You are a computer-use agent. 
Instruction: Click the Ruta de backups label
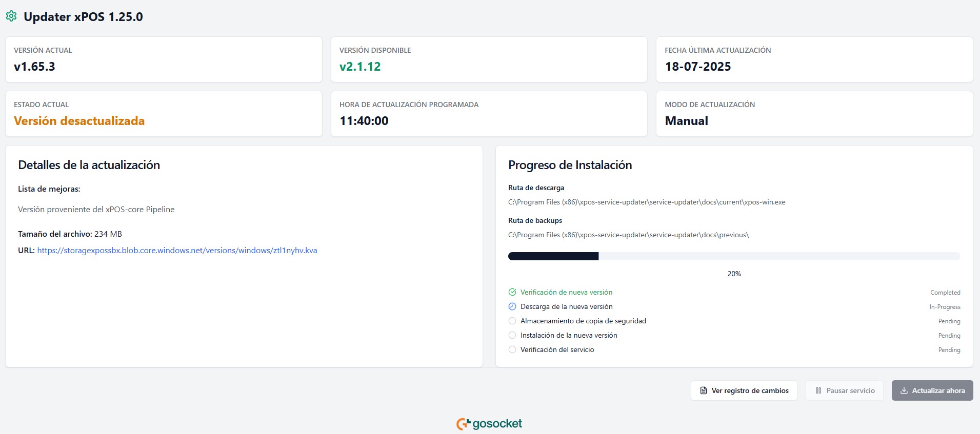coord(535,220)
